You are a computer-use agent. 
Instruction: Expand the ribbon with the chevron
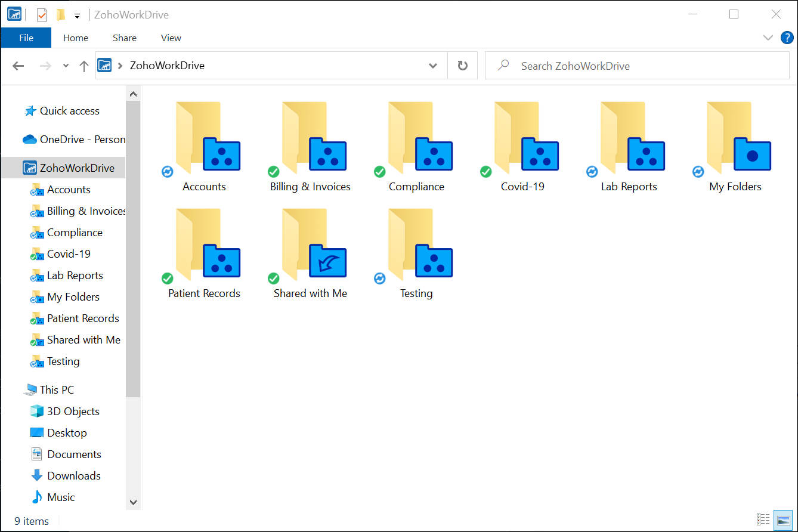768,38
